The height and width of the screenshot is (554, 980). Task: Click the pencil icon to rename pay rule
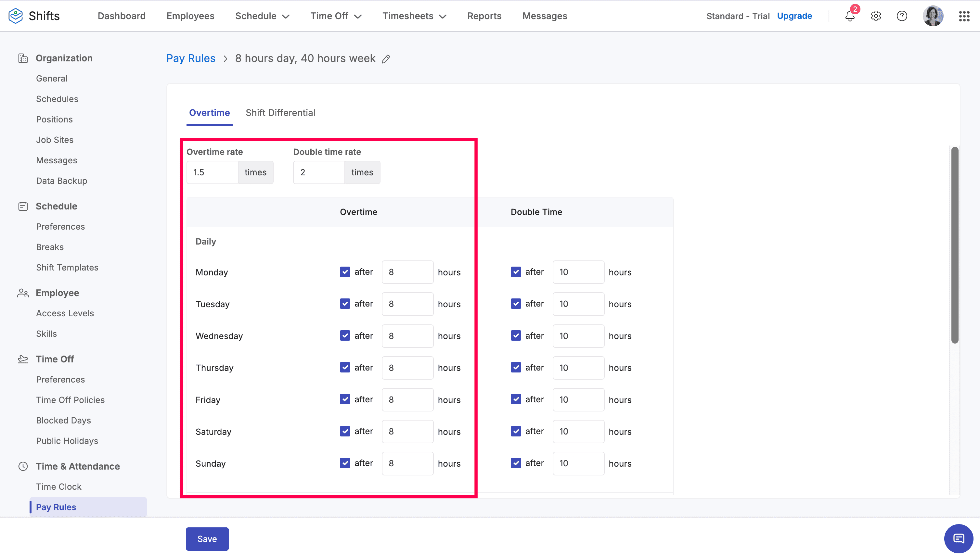[x=386, y=58]
